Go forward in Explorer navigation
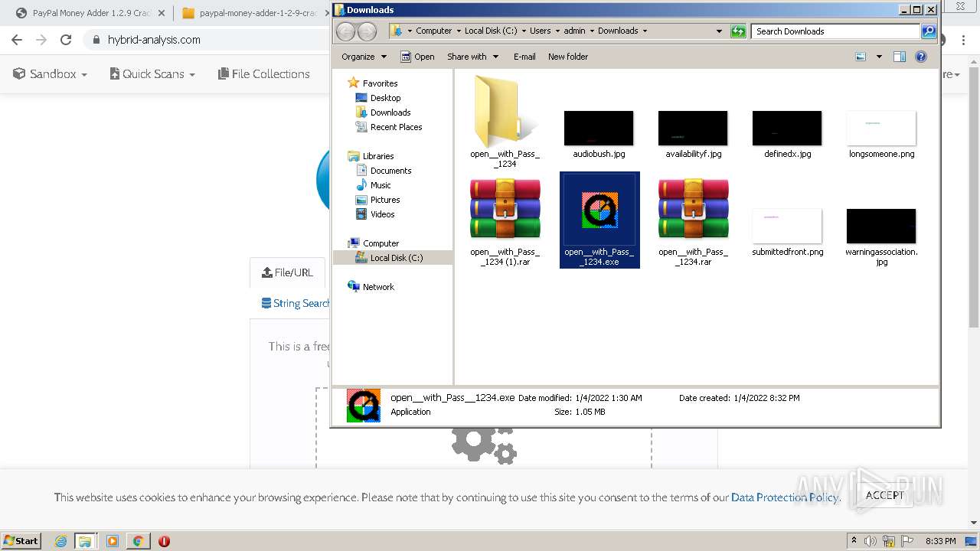The image size is (980, 551). point(367,31)
